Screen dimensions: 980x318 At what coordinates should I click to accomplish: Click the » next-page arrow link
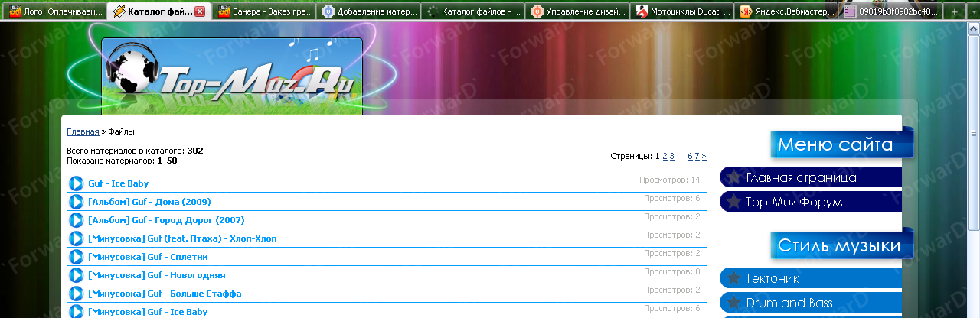[x=704, y=156]
